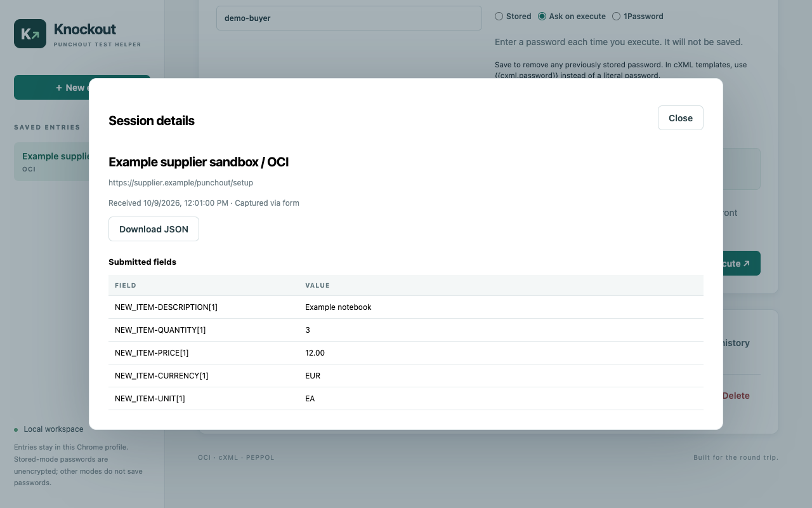Click the Knockout logo icon

pyautogui.click(x=30, y=34)
